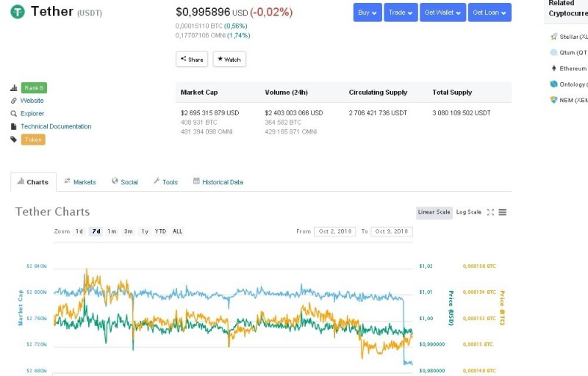The height and width of the screenshot is (376, 588).
Task: Click the Tether logo icon
Action: point(17,12)
